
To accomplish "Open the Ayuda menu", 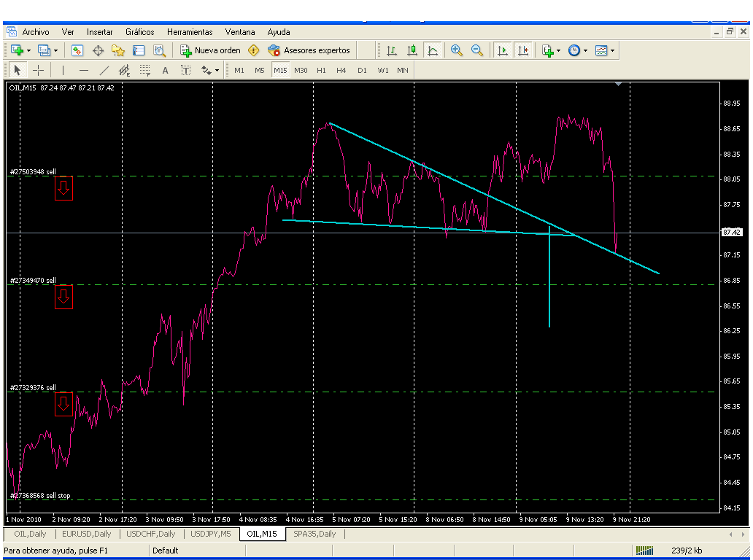I will (279, 32).
